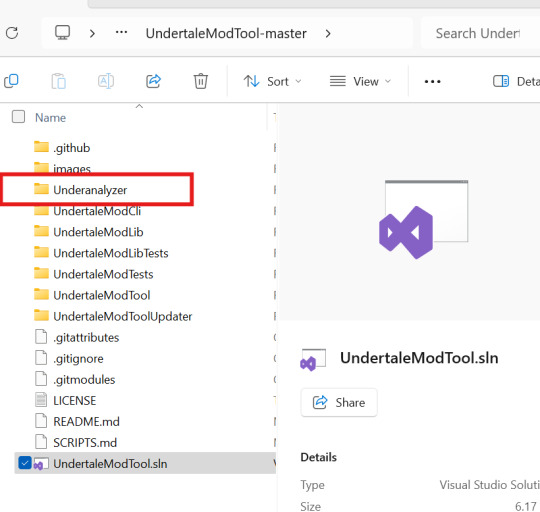Open the Sort dropdown

click(x=272, y=82)
